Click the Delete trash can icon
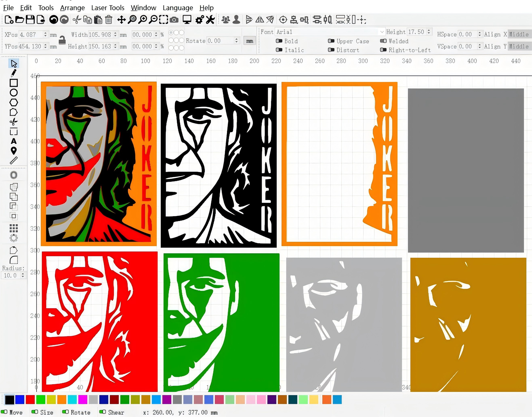 pos(109,20)
